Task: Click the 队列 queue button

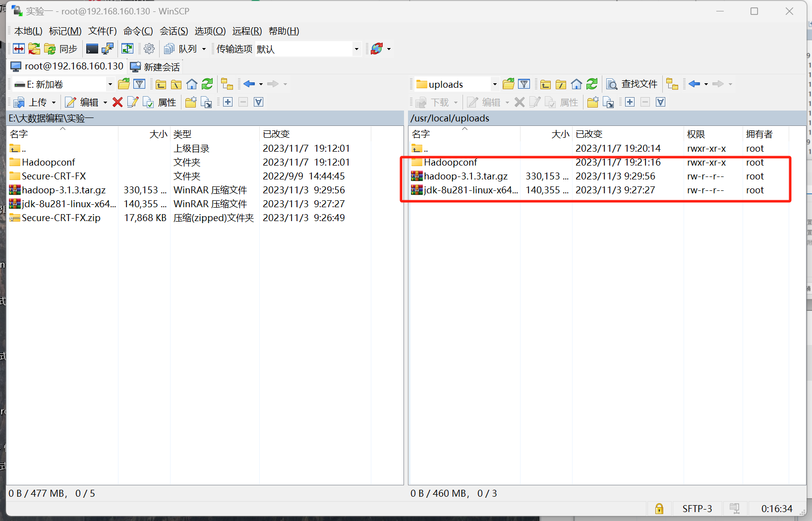Action: pos(181,49)
